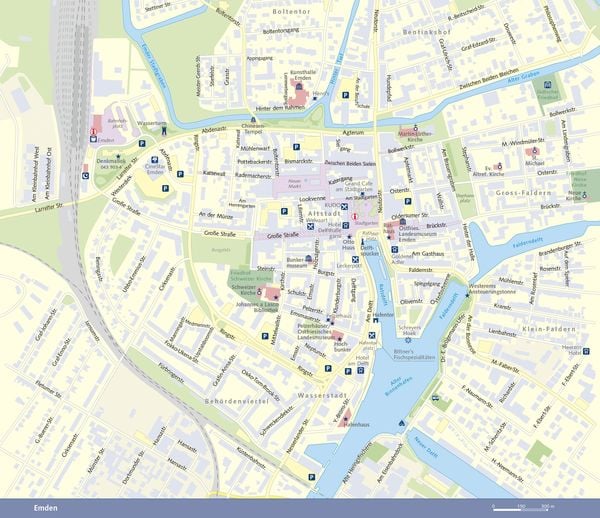Viewport: 600px width, 518px height.
Task: Click the star marker beside Henri's
Action: (x=315, y=98)
